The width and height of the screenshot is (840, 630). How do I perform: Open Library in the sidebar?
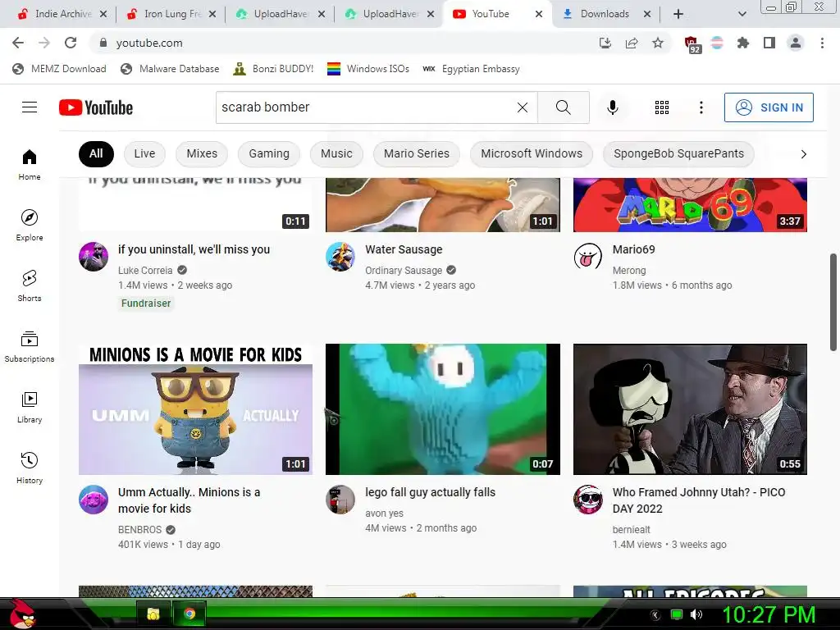tap(30, 407)
